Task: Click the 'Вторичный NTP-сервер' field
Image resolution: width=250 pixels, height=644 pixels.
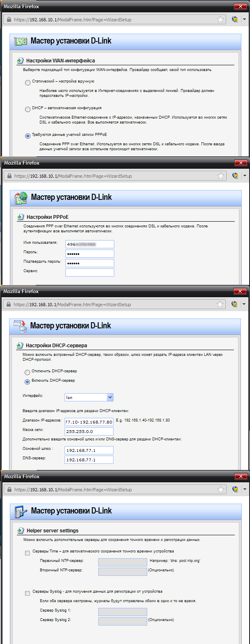Action: (123, 571)
